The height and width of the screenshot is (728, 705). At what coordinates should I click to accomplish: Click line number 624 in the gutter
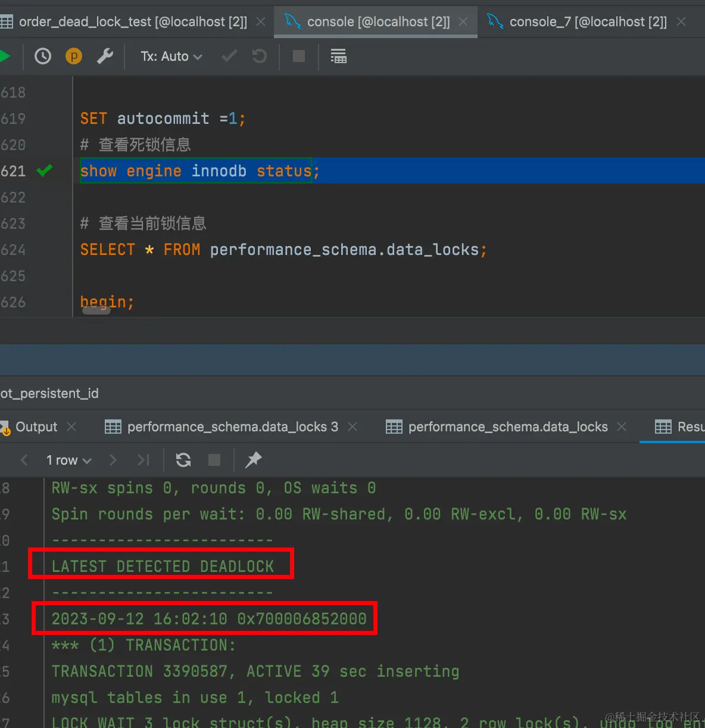(x=13, y=250)
